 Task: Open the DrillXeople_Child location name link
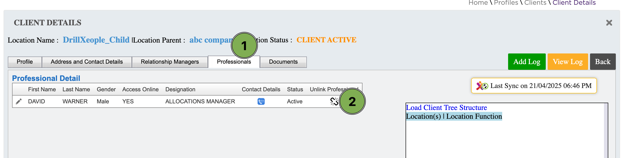[x=96, y=40]
